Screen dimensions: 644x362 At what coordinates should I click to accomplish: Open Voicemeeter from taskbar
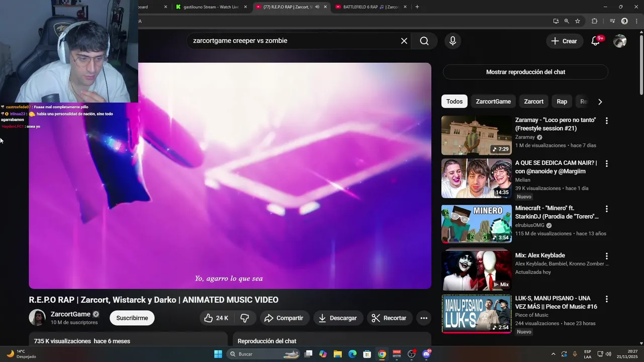397,354
